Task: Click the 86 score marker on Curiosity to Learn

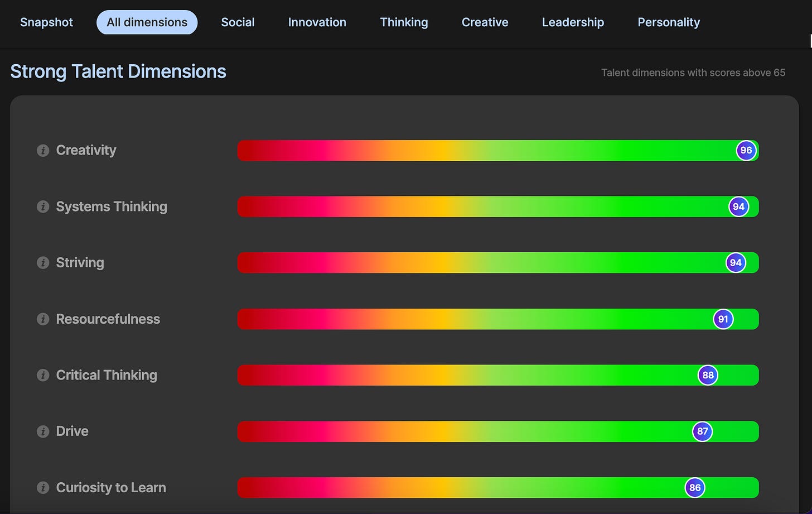Action: point(695,488)
